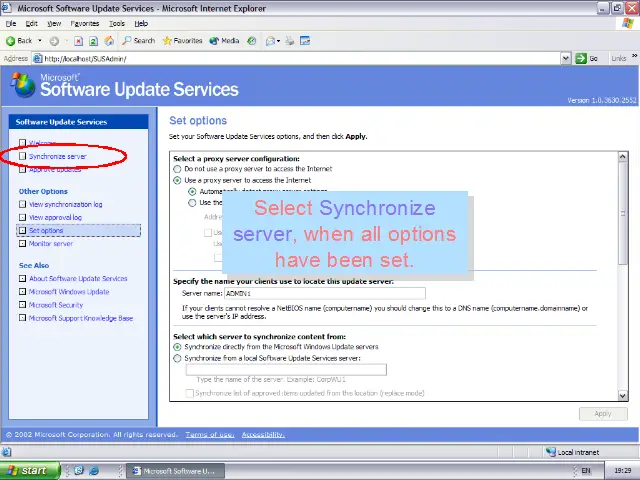Open Accessibility footer link
Viewport: 640px width, 480px height.
tap(263, 435)
